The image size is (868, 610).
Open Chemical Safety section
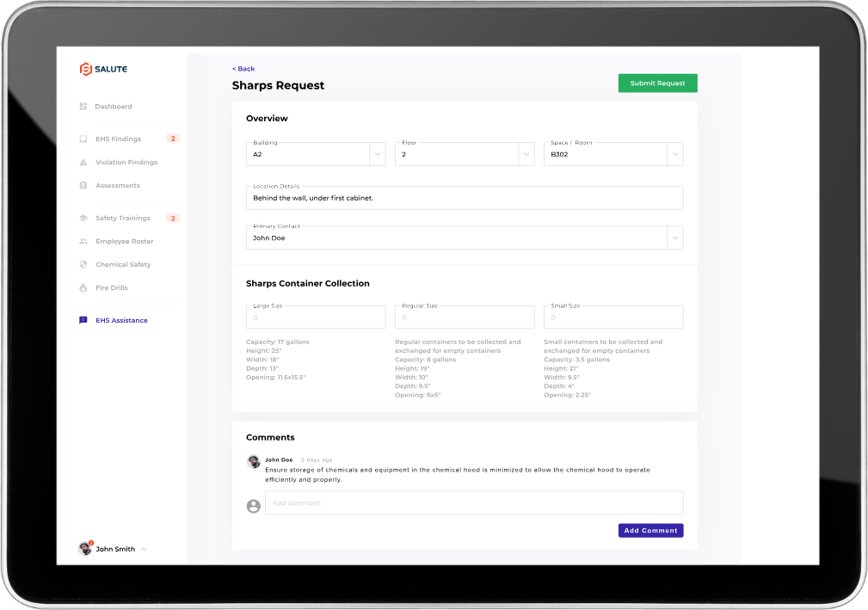[123, 265]
